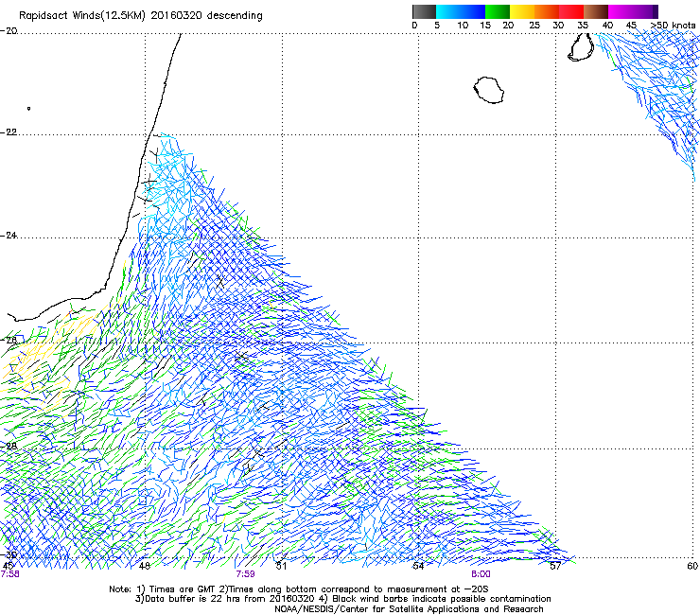Click the red 30-35 knots legend swatch
Viewport: 700px width, 615px height.
571,11
